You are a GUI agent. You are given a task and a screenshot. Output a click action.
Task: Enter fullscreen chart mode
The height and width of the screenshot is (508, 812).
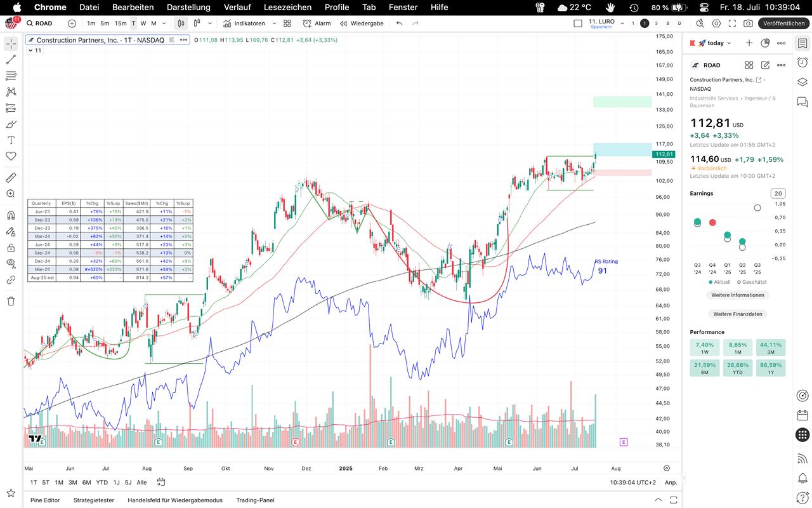[732, 23]
